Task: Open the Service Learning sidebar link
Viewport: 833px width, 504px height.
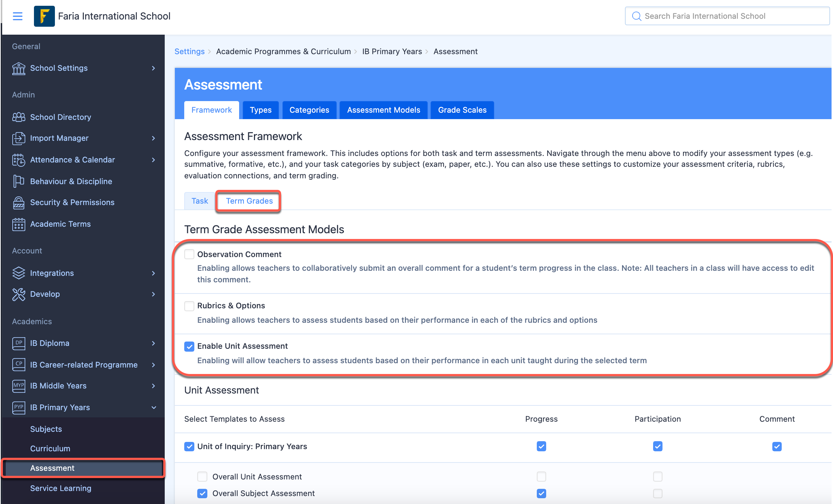Action: pos(61,488)
